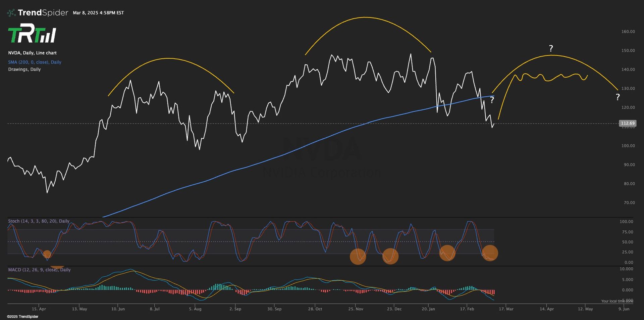Click the 25.00 stochastic axis label

coord(628,252)
